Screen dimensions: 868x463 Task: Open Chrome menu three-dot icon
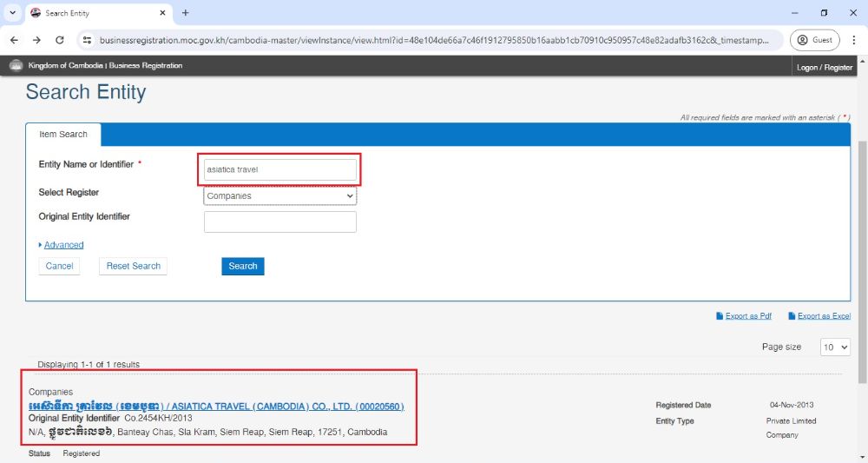(x=853, y=40)
